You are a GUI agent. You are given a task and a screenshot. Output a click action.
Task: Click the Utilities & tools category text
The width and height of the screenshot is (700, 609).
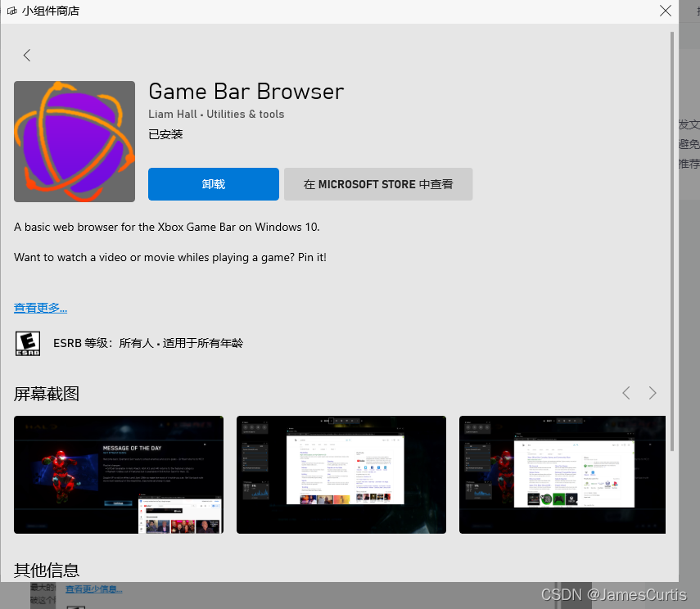245,115
